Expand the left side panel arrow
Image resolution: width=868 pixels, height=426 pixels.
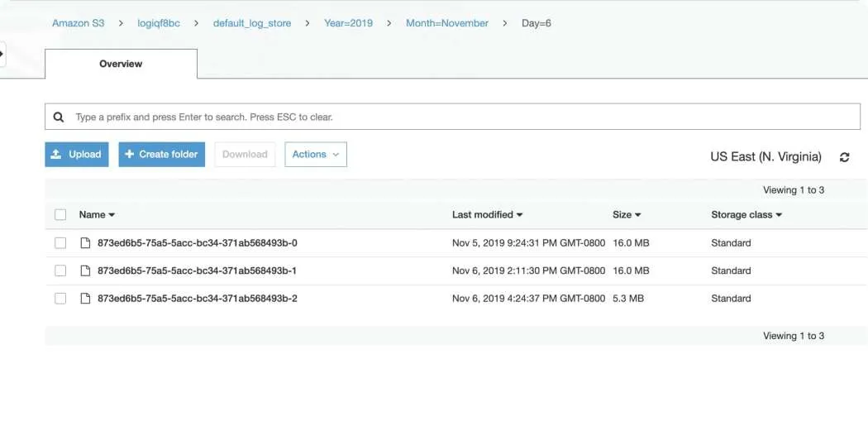[x=2, y=55]
